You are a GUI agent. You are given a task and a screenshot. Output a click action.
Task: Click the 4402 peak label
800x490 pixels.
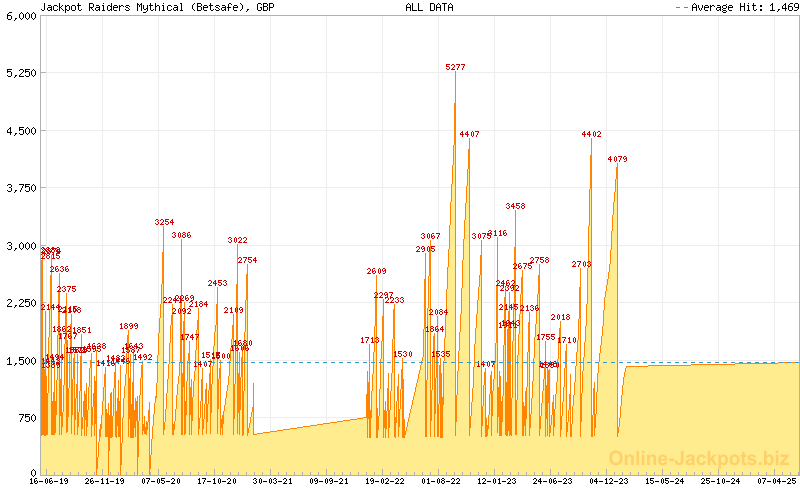click(591, 134)
